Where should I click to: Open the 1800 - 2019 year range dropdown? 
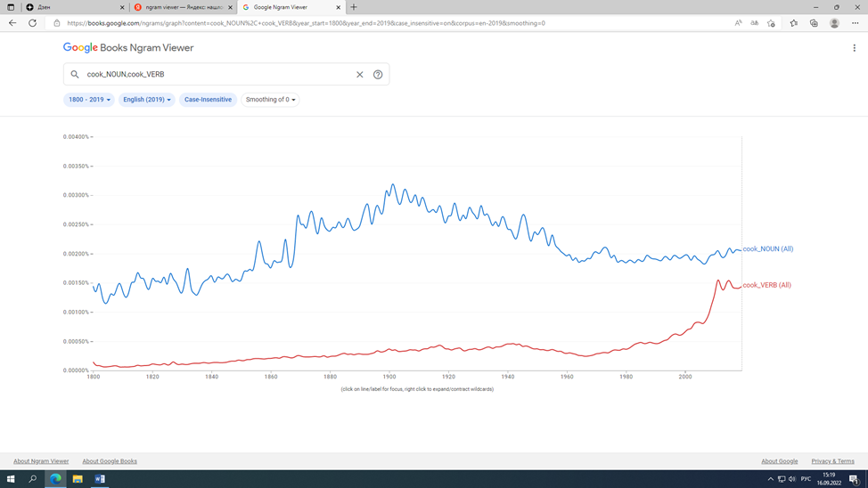[x=89, y=100]
